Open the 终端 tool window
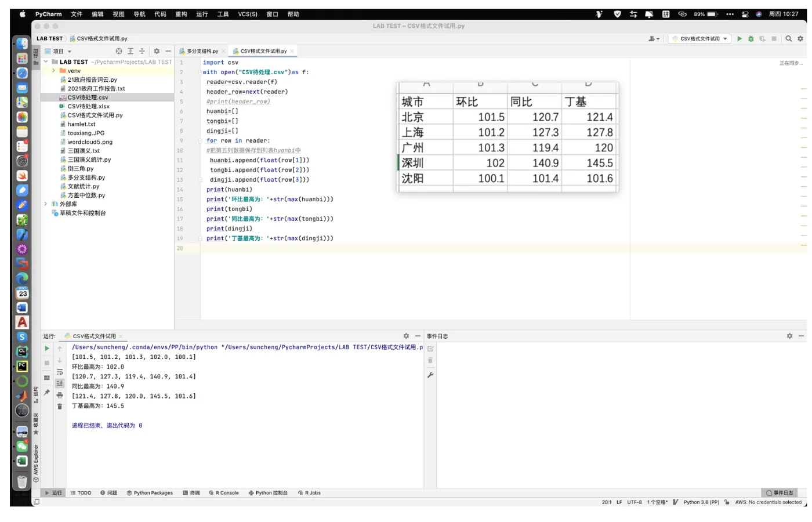 pyautogui.click(x=191, y=493)
